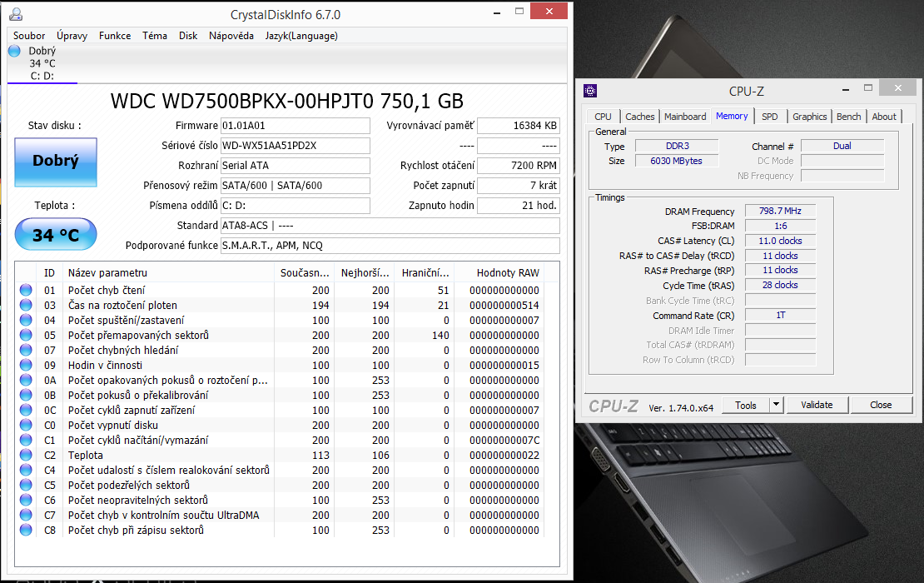Switch to the Mainboard tab in CPU-Z

coord(685,117)
